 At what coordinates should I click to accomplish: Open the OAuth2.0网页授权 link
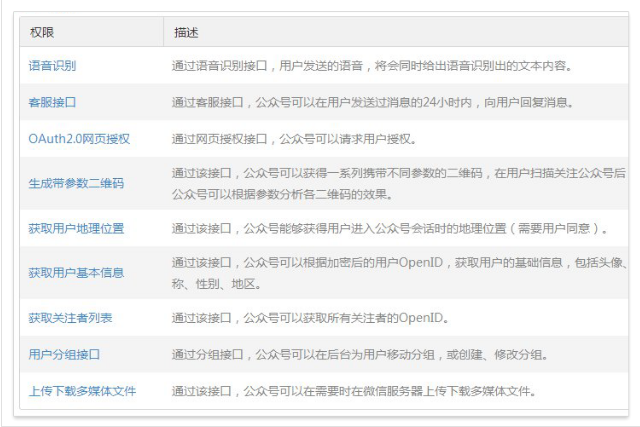tap(79, 139)
